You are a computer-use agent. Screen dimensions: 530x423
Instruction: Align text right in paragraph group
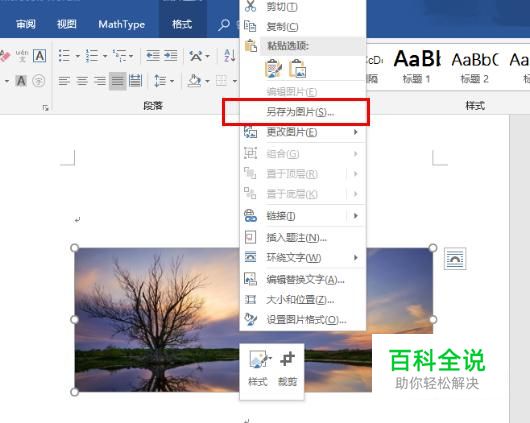coord(100,81)
